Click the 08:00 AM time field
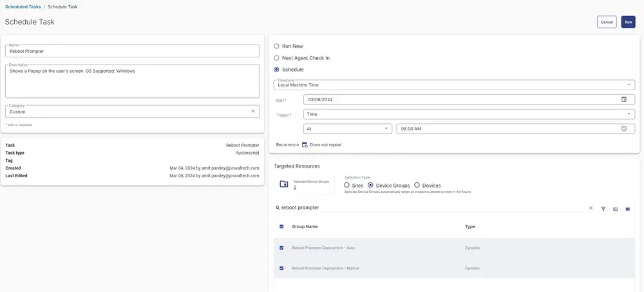This screenshot has width=644, height=292. tap(515, 129)
